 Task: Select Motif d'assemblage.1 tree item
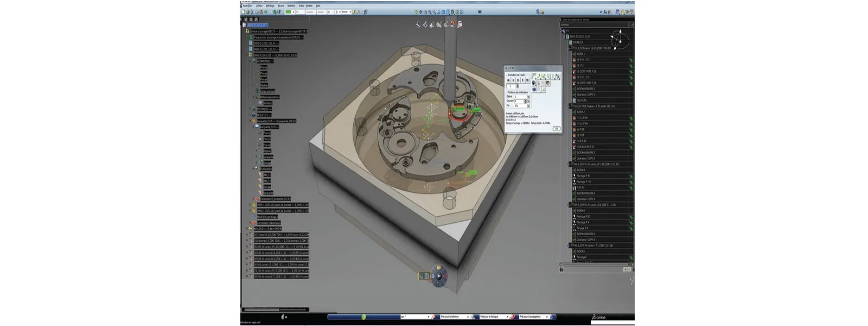coord(267,217)
